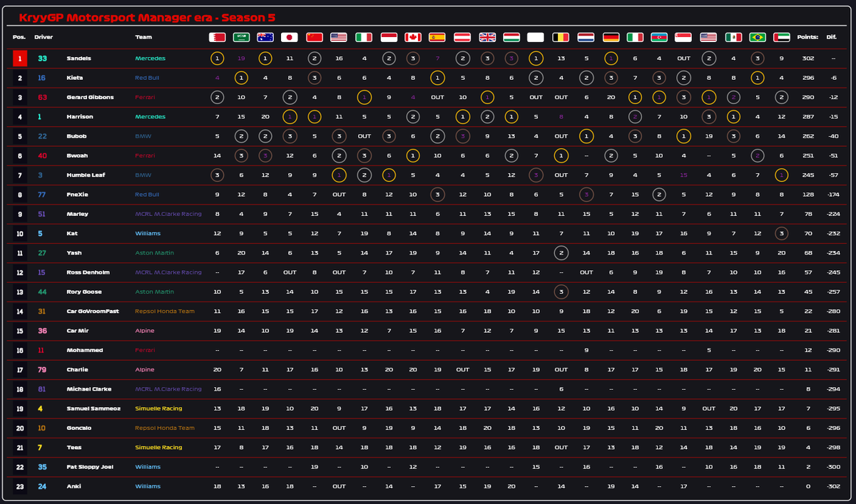Image resolution: width=856 pixels, height=504 pixels.
Task: Click driver name Fat Sloppy Joel
Action: (x=90, y=467)
